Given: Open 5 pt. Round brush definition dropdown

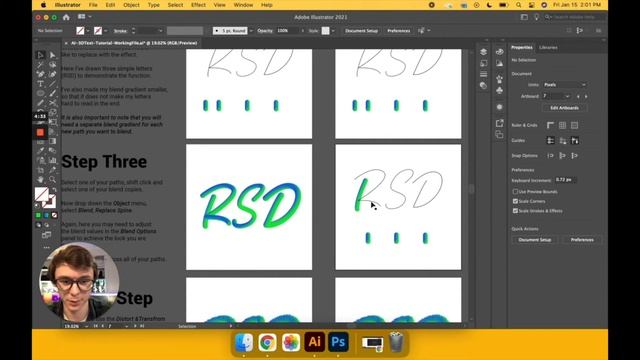Looking at the screenshot, I should click(x=251, y=31).
